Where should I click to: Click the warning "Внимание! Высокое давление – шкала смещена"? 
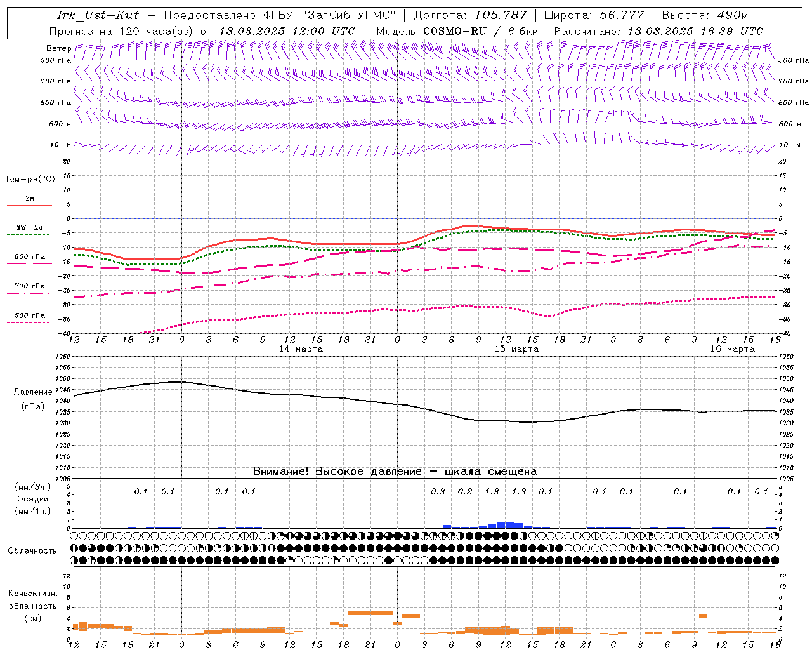[x=395, y=472]
